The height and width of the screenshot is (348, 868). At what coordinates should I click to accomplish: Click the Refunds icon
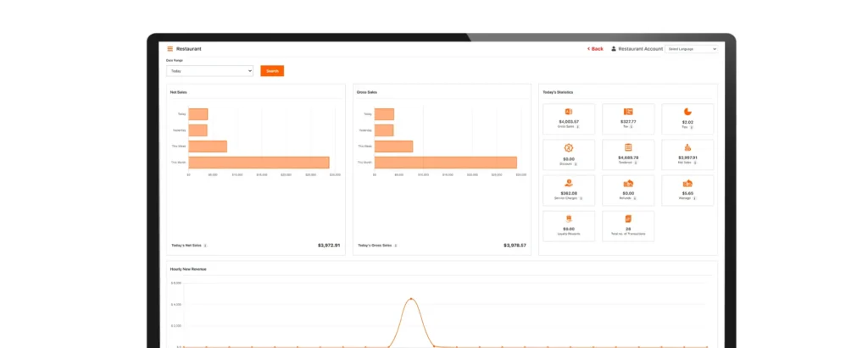click(628, 183)
